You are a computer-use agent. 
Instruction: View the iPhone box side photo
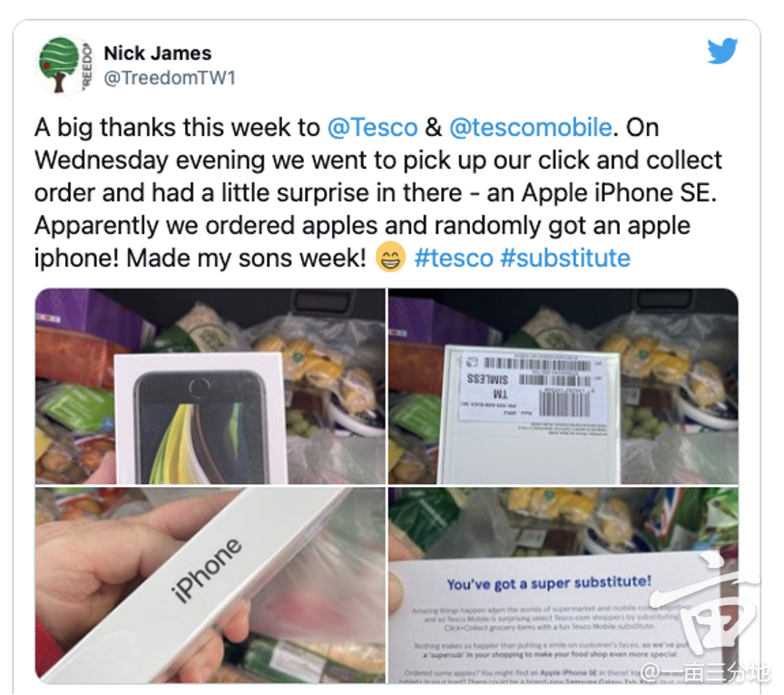point(210,585)
